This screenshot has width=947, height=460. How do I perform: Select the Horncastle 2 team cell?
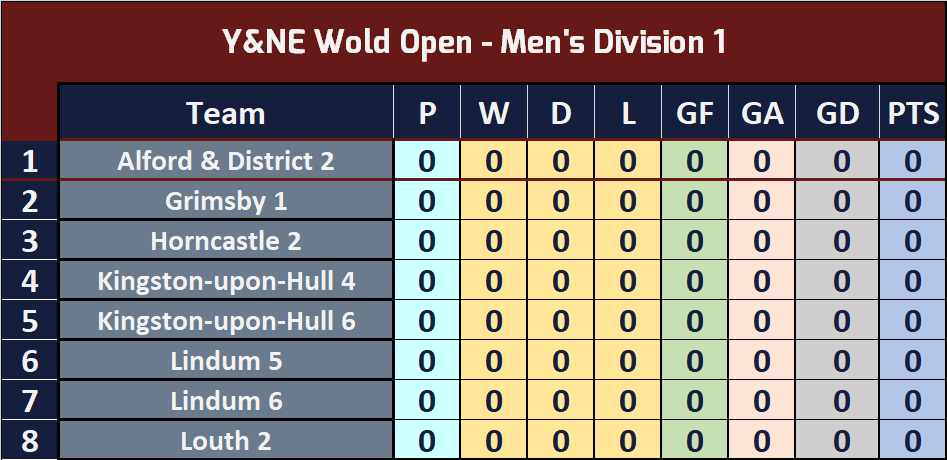click(x=226, y=241)
